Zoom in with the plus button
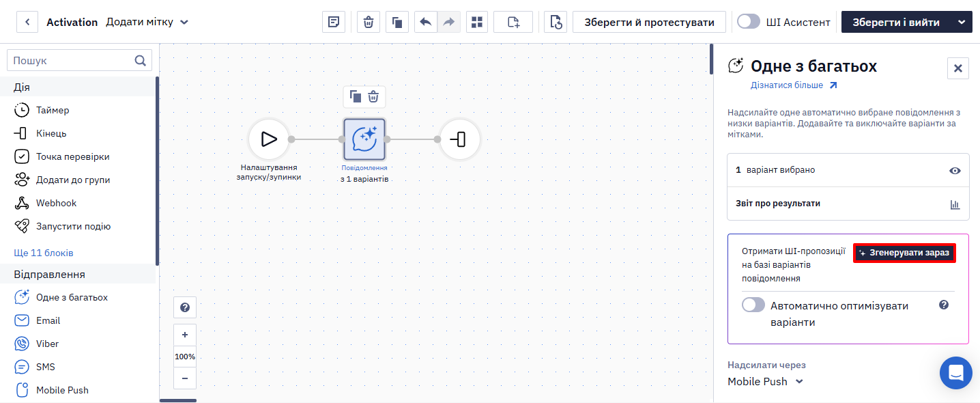Image resolution: width=980 pixels, height=403 pixels. tap(185, 335)
